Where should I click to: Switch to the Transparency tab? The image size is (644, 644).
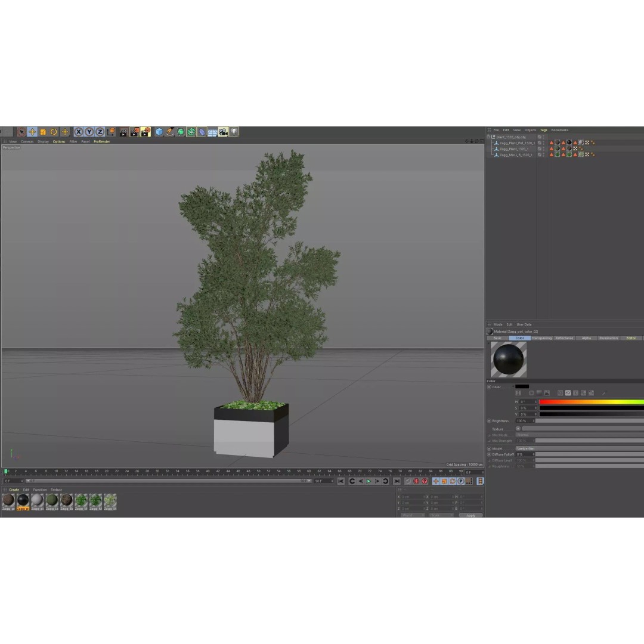click(541, 338)
